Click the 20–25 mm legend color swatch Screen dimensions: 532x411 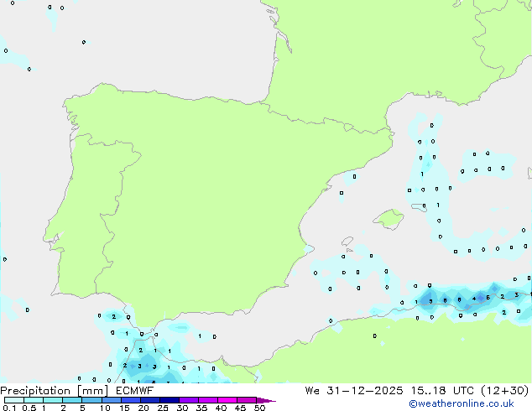point(149,400)
